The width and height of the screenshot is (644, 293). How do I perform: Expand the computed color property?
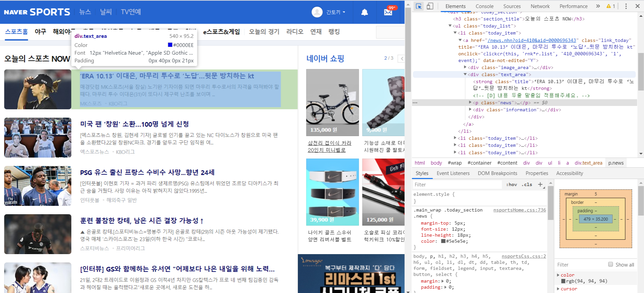point(558,275)
